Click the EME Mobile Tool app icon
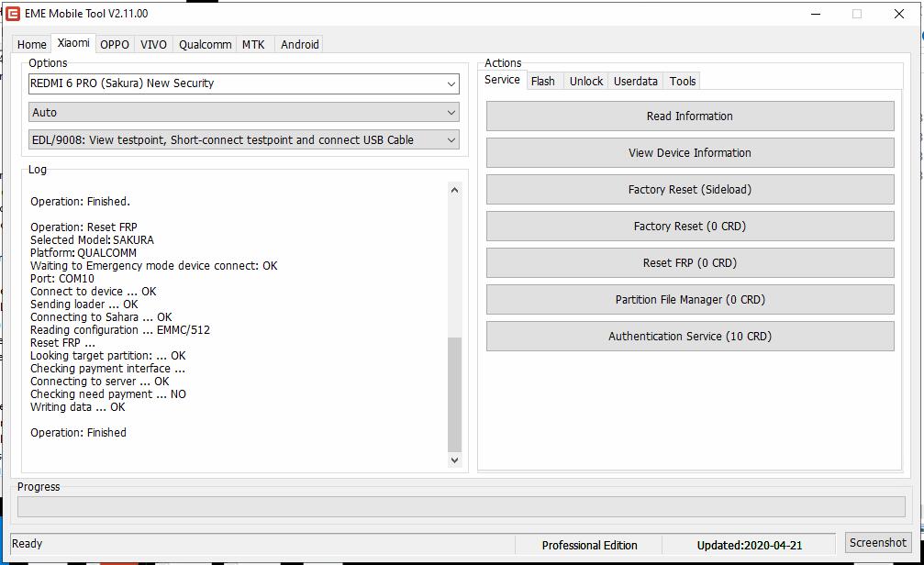The height and width of the screenshot is (565, 924). point(12,13)
